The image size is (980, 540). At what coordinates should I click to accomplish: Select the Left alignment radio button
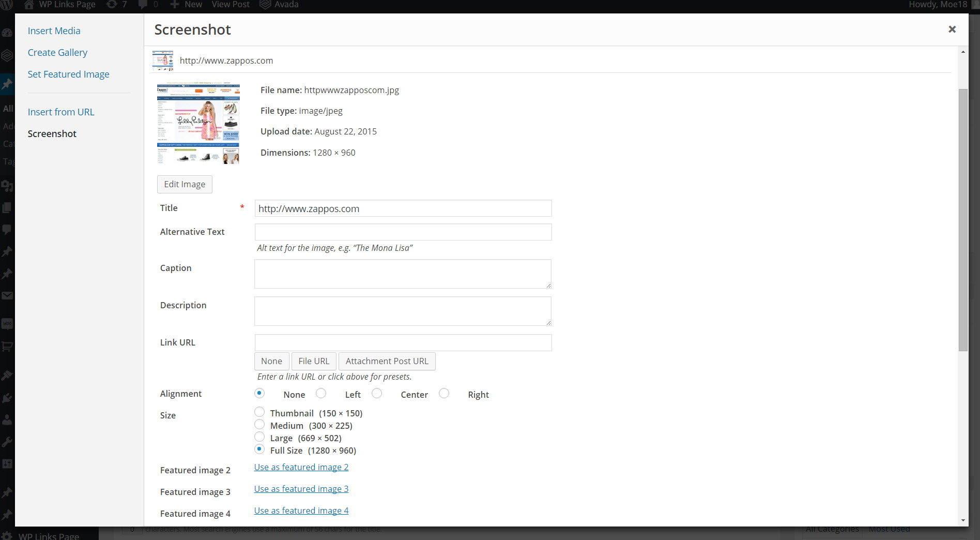[321, 394]
